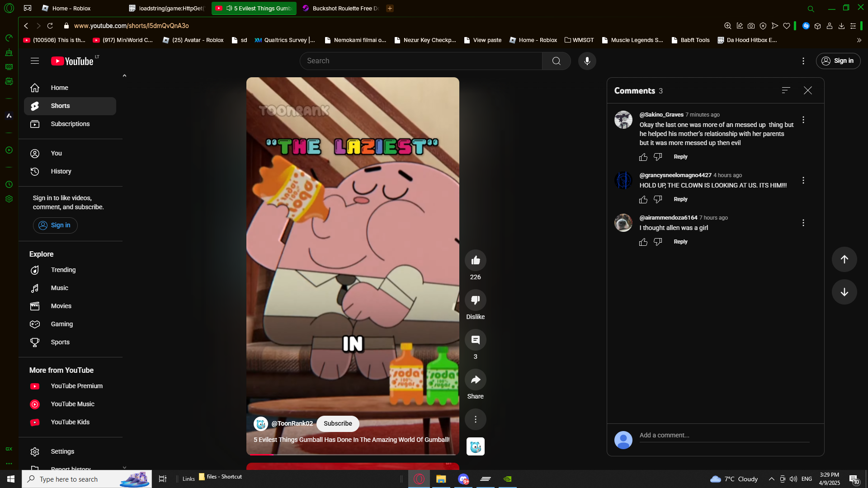Screen dimensions: 868x488
Task: Switch to loadstring browser tab
Action: pos(166,8)
